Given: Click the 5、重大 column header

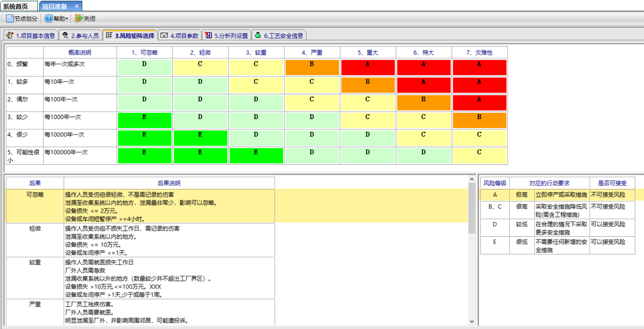Looking at the screenshot, I should (368, 52).
